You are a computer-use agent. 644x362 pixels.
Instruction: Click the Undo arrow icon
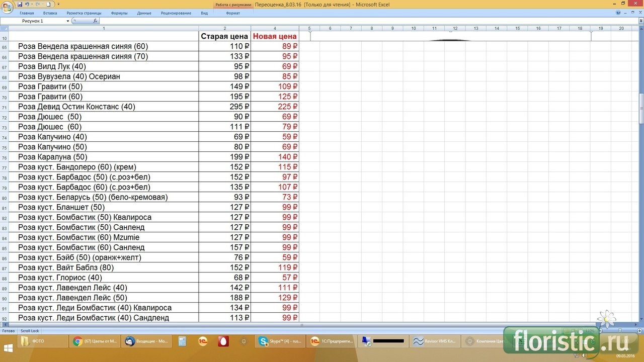pyautogui.click(x=28, y=4)
